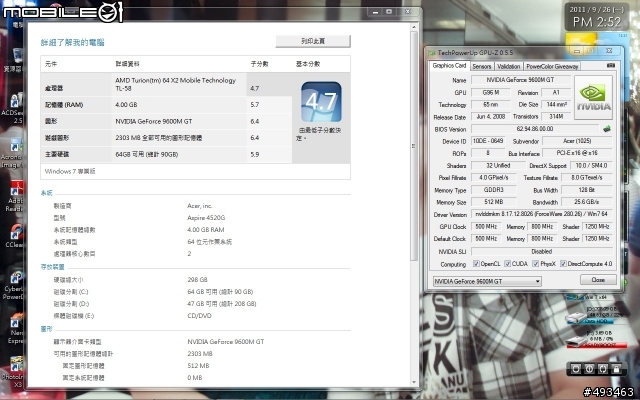Screen dimensions: 640x400
Task: Open the ACDSee desktop shortcut
Action: [x=16, y=101]
